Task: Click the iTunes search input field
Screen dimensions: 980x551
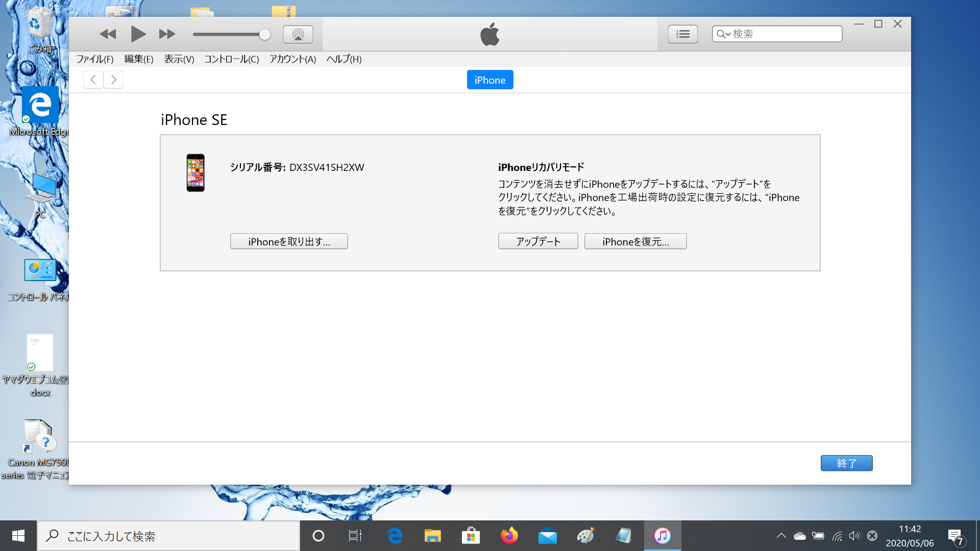Action: [x=783, y=34]
